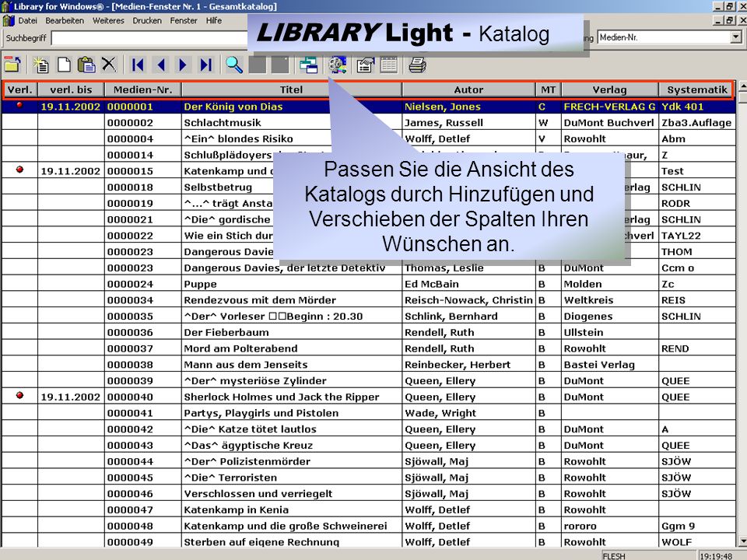Open search with the magnifying glass icon
This screenshot has height=560, width=747.
(234, 65)
